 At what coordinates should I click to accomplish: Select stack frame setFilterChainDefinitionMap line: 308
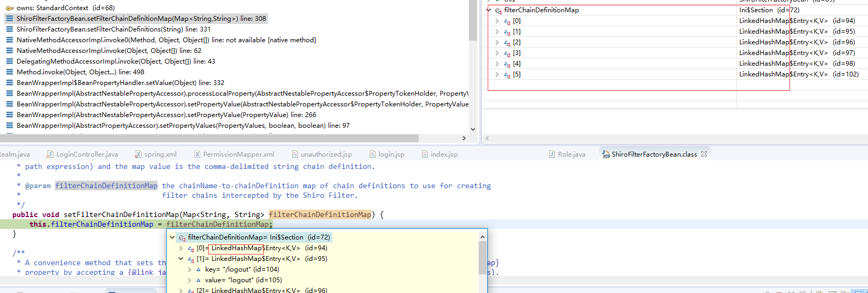coord(141,19)
